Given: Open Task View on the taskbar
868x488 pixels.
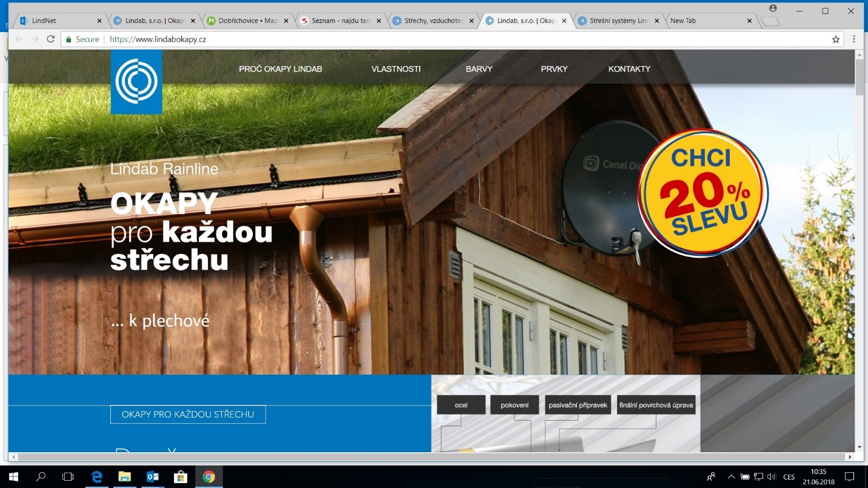Looking at the screenshot, I should (68, 477).
